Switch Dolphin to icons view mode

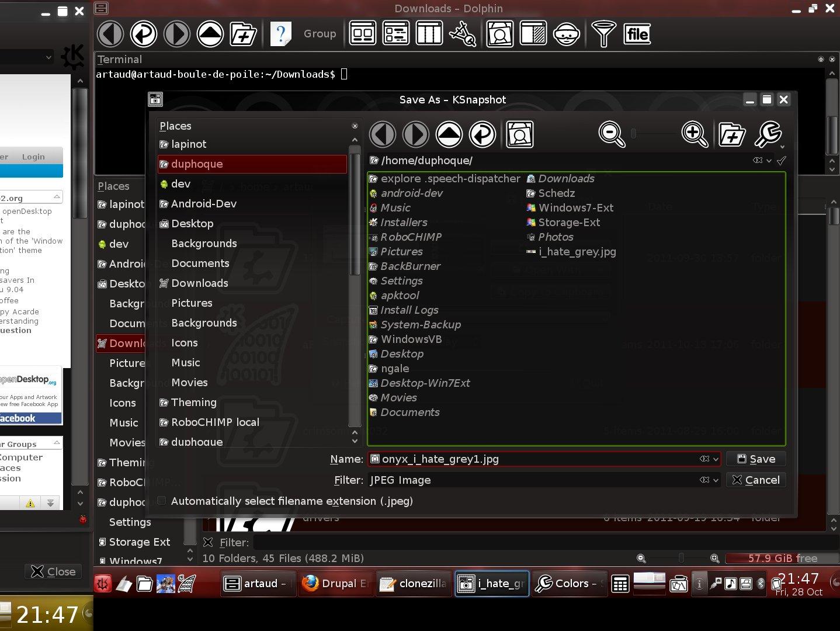pos(363,34)
